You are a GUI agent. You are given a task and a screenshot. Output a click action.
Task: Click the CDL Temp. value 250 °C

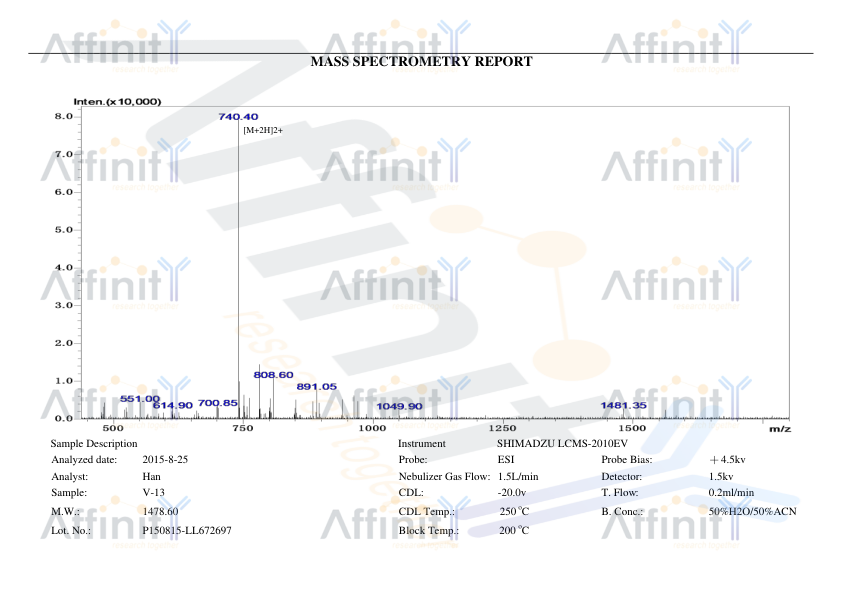[x=514, y=511]
